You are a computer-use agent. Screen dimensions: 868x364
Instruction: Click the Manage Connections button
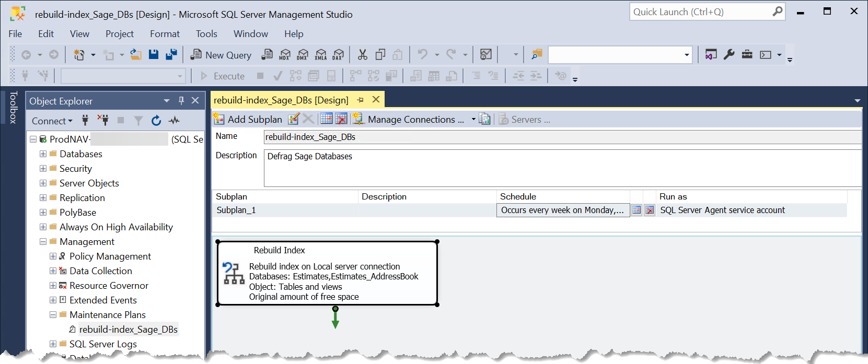click(x=409, y=119)
